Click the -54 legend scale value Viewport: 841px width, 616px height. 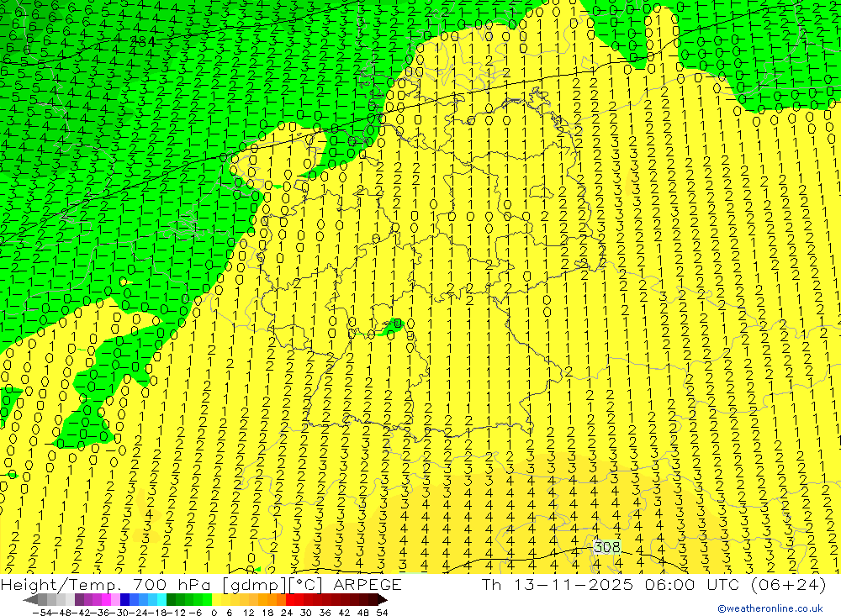pyautogui.click(x=42, y=613)
